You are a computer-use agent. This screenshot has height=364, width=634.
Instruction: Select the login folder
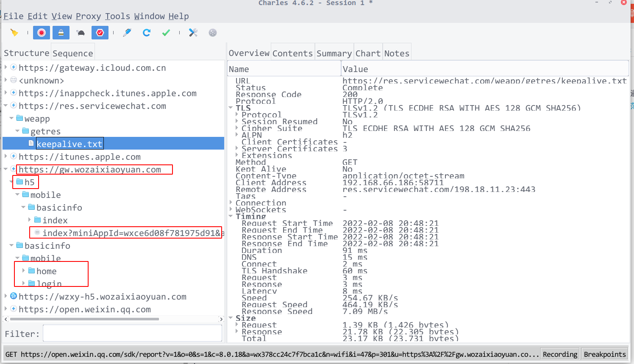point(49,284)
